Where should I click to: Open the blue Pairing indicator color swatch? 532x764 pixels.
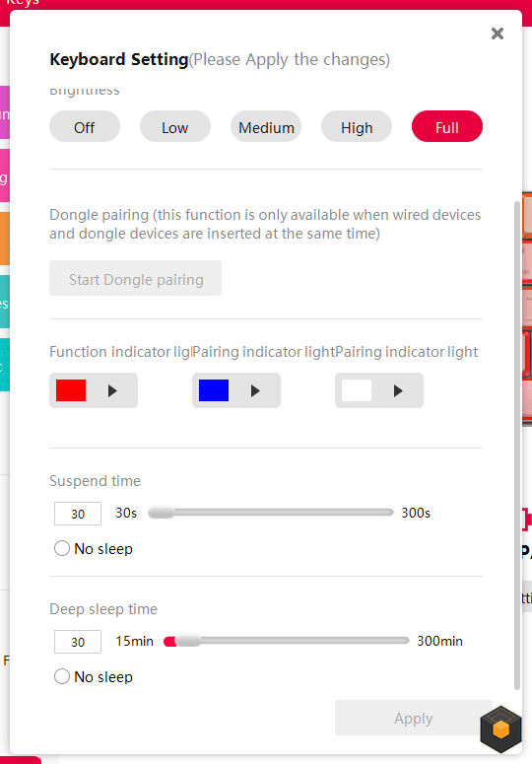[x=214, y=390]
